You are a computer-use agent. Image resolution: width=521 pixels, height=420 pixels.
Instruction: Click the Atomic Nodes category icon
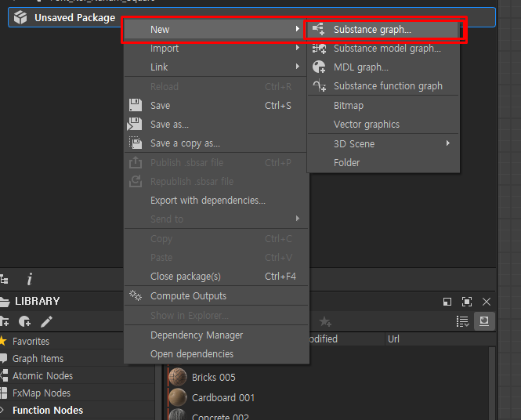(x=4, y=375)
